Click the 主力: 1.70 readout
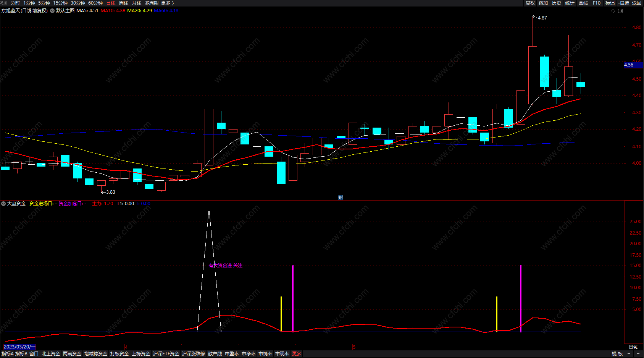This screenshot has height=358, width=644. [102, 204]
